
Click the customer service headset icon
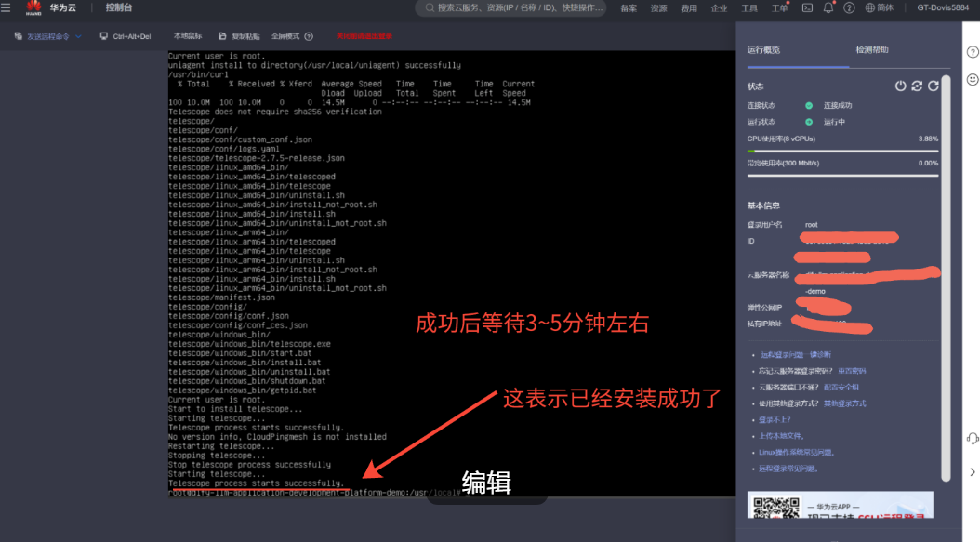click(x=973, y=438)
